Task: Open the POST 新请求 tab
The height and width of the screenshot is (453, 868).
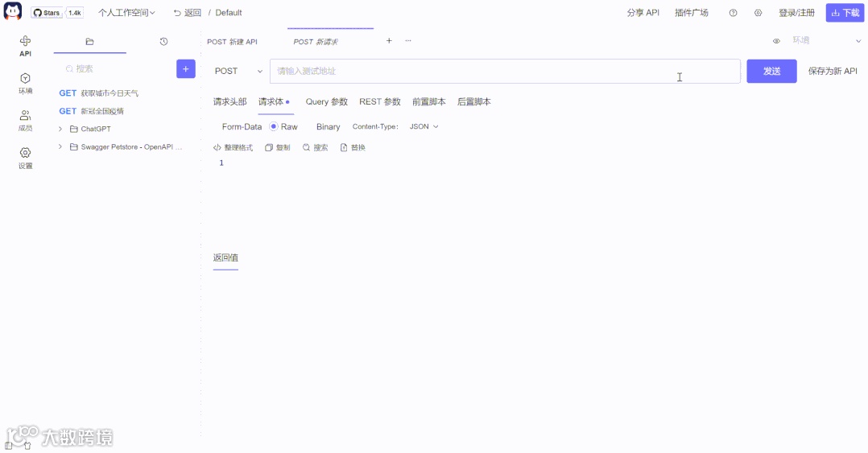Action: (x=316, y=42)
